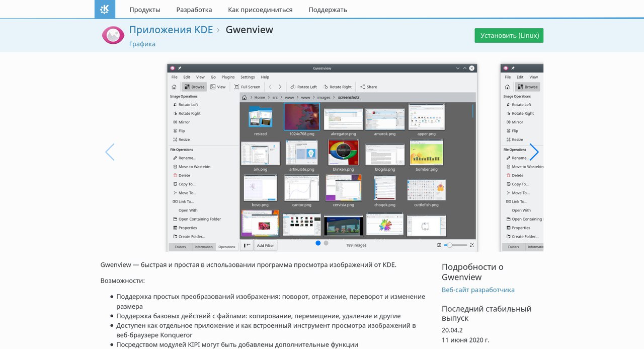Click the back arrow in Gwenview toolbar
Image resolution: width=644 pixels, height=349 pixels.
tap(270, 87)
